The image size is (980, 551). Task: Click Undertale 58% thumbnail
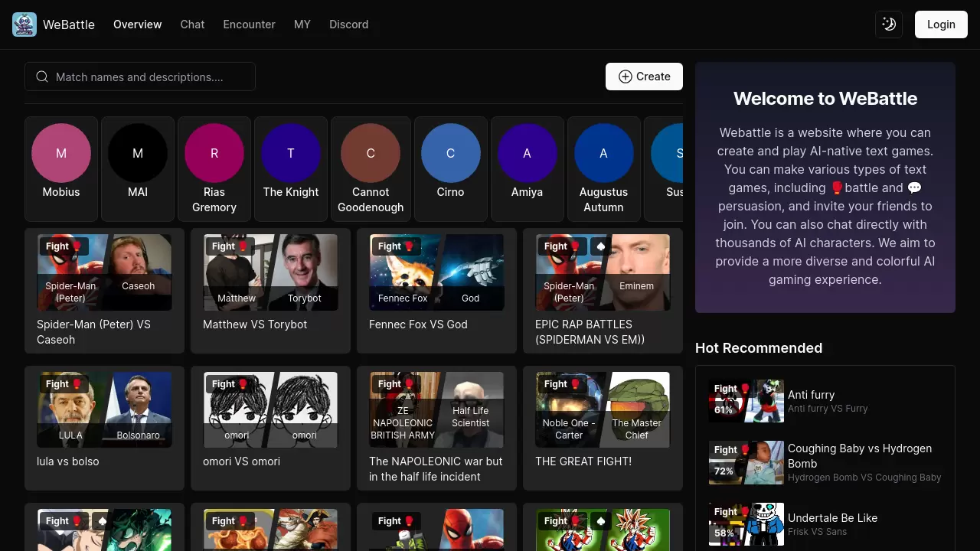point(746,524)
